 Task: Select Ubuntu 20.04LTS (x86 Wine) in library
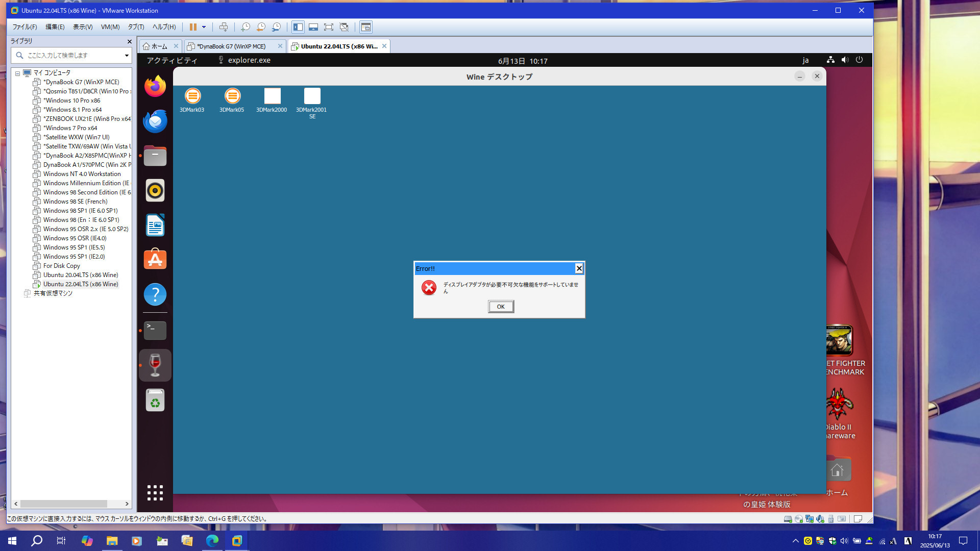[x=76, y=275]
